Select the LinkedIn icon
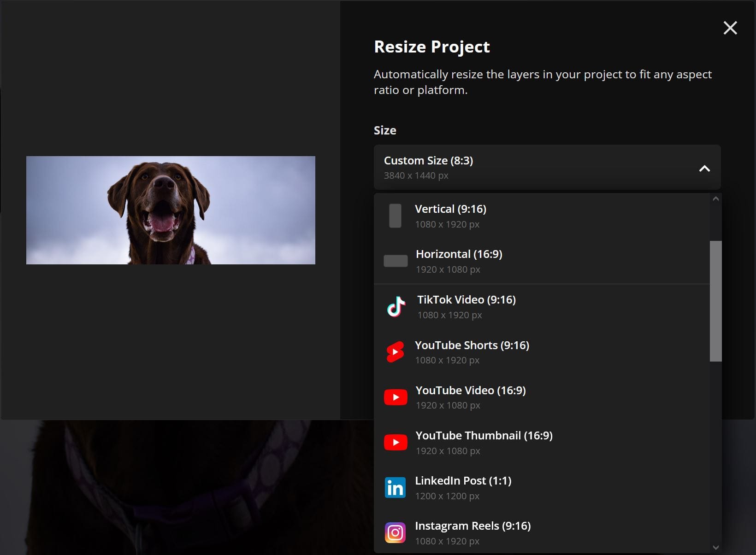Viewport: 756px width, 555px height. pyautogui.click(x=395, y=487)
